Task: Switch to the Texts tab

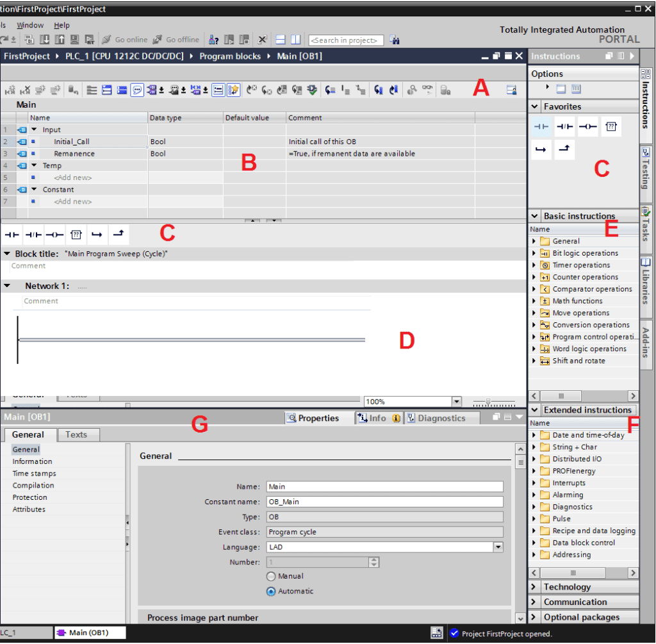Action: coord(76,434)
